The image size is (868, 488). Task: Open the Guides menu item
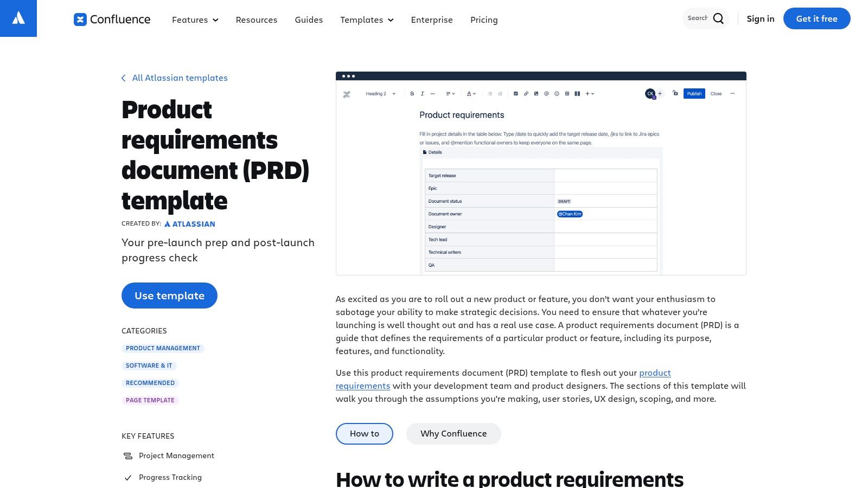coord(309,20)
